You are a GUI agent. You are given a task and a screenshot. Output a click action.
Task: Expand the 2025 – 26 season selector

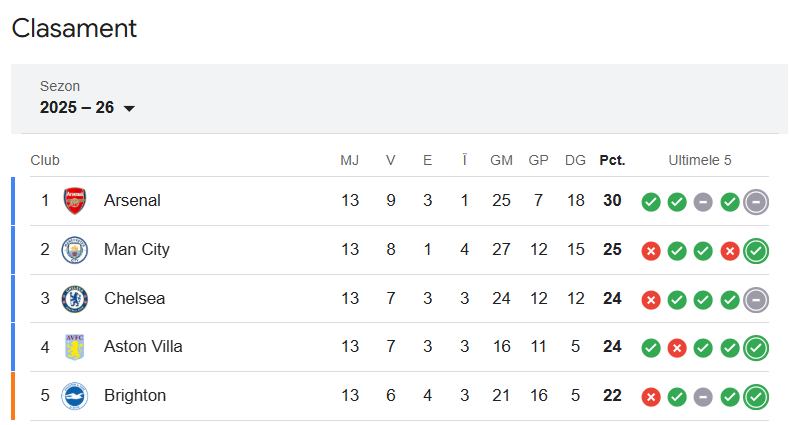[x=78, y=108]
